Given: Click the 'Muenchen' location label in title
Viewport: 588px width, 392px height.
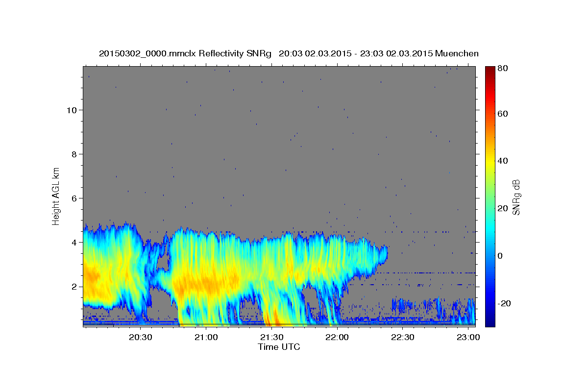Looking at the screenshot, I should (x=457, y=53).
